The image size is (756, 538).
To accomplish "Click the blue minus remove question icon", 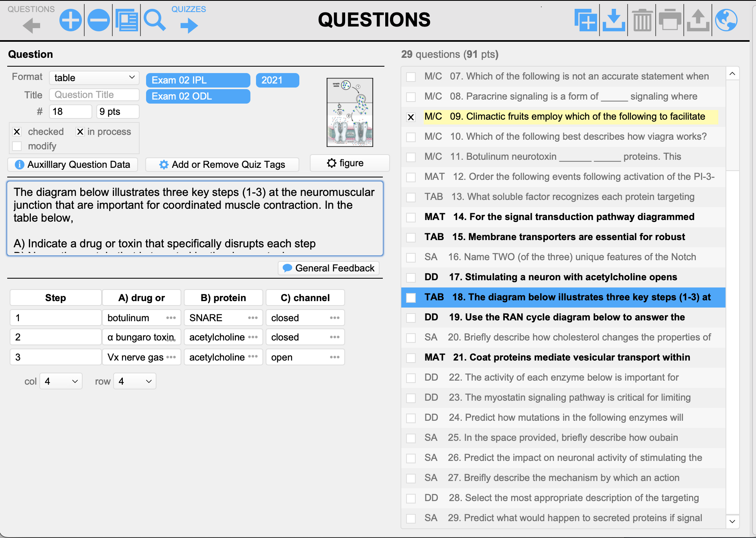I will [98, 20].
